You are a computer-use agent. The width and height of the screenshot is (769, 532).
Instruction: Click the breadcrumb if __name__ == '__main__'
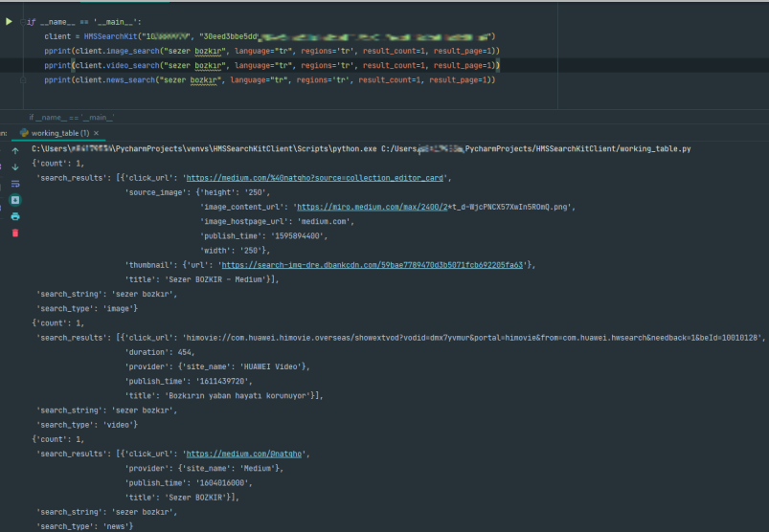click(x=72, y=117)
